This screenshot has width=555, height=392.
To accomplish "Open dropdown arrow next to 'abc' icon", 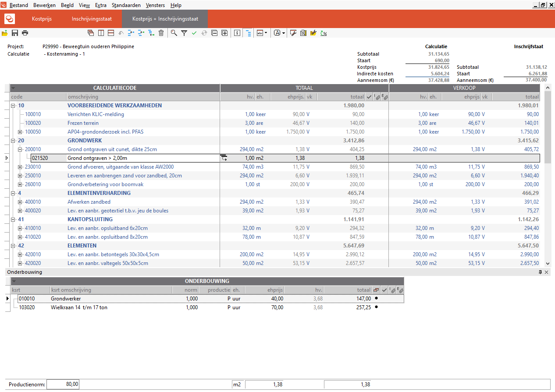I will pyautogui.click(x=266, y=33).
